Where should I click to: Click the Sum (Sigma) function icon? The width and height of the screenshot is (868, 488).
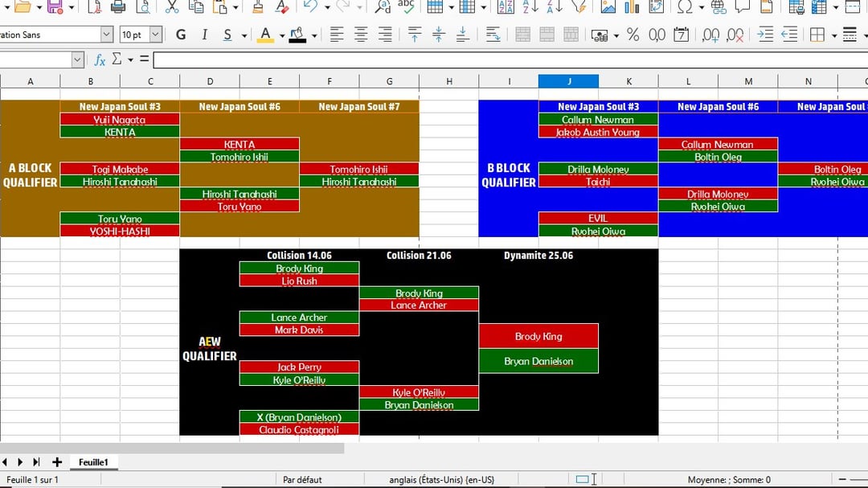click(117, 59)
